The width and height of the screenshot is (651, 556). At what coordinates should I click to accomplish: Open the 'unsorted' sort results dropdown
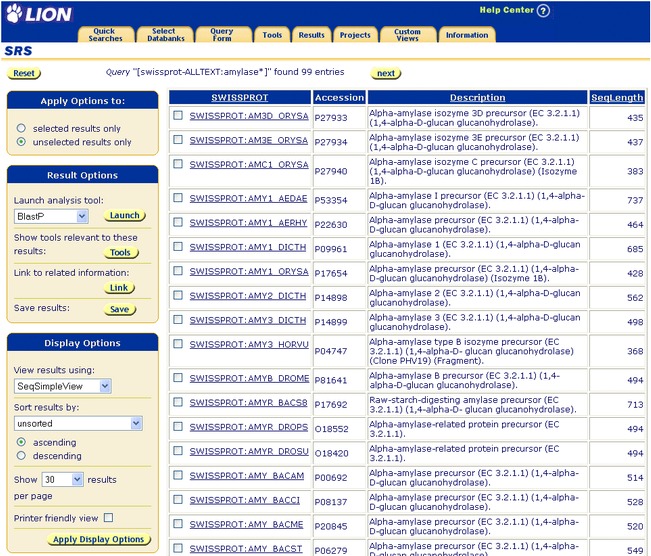(78, 424)
